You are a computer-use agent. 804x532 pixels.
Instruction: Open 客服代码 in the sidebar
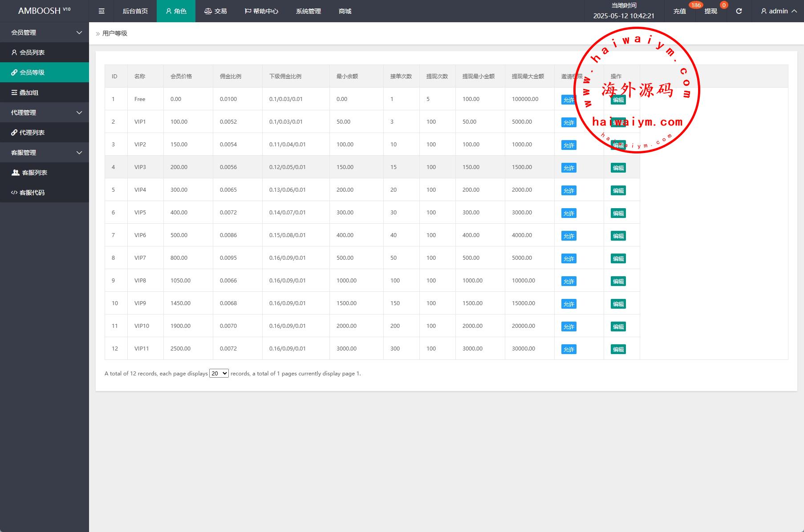coord(32,193)
